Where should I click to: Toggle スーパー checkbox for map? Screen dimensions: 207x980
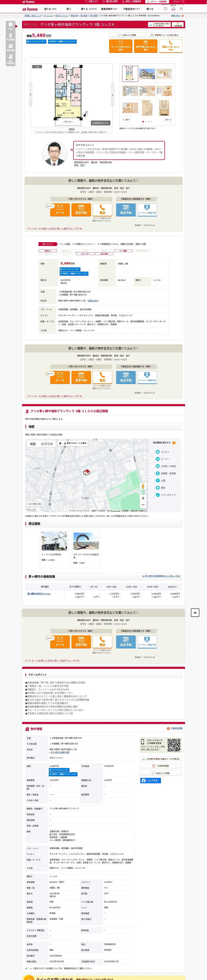click(152, 459)
